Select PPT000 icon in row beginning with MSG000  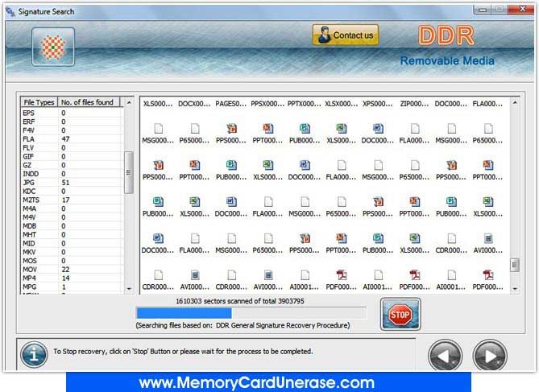pyautogui.click(x=267, y=129)
